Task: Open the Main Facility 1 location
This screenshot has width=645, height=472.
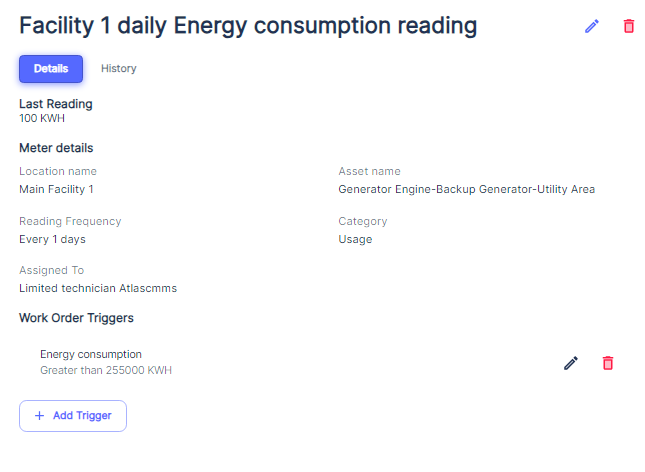Action: coord(57,189)
